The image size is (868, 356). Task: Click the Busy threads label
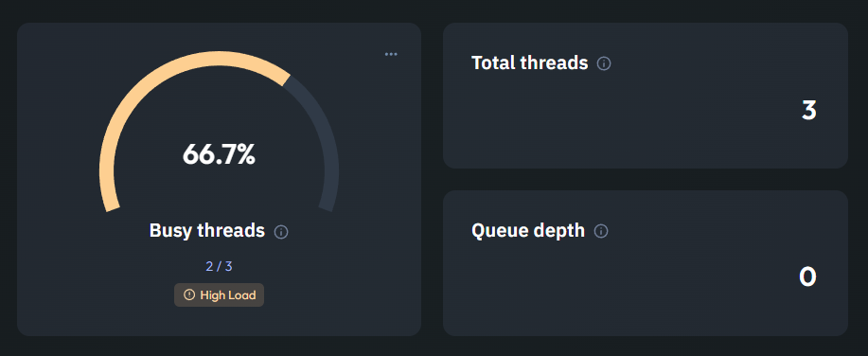[207, 230]
